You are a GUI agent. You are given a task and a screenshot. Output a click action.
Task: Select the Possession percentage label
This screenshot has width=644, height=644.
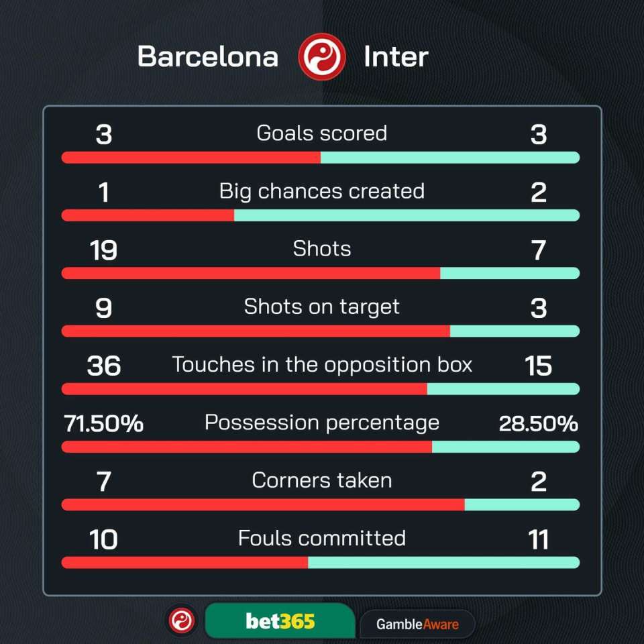tap(322, 423)
